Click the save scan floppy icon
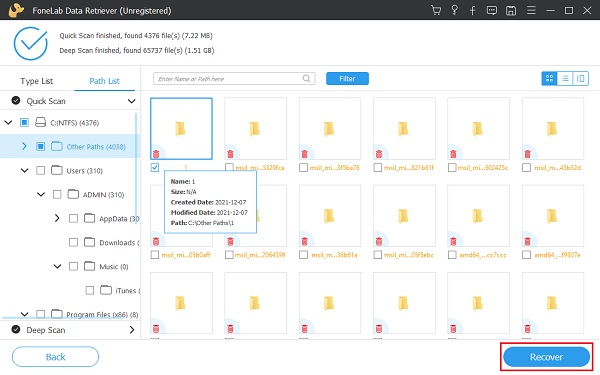This screenshot has height=375, width=600. tap(511, 10)
